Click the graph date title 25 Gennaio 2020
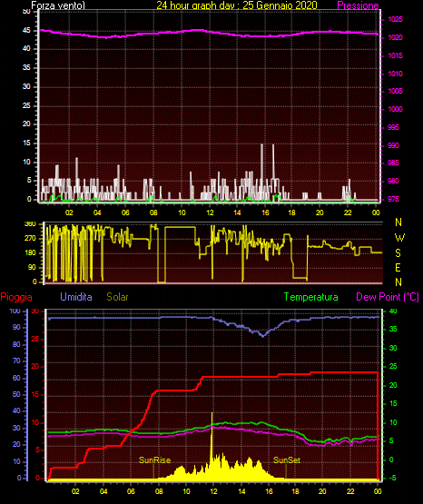 (x=280, y=5)
